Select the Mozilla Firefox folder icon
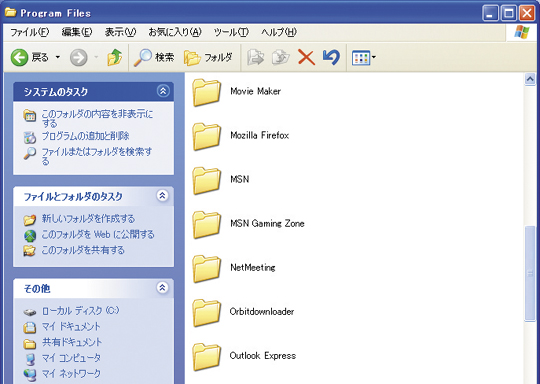The image size is (540, 384). (x=206, y=136)
